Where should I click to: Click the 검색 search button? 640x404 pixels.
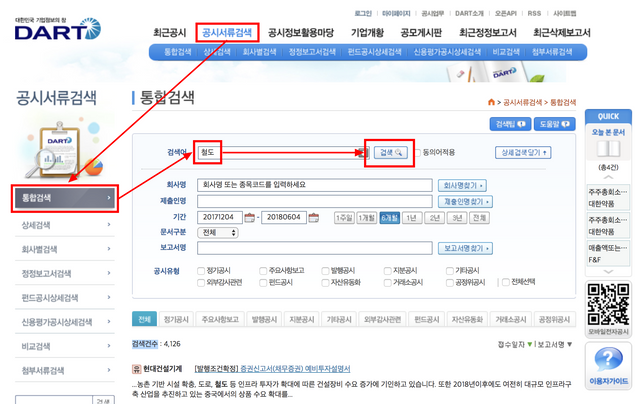391,153
